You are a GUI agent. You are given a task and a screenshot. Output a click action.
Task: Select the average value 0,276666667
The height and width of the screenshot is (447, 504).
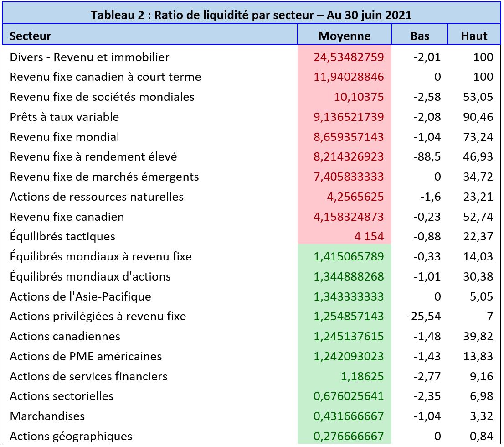pos(349,436)
